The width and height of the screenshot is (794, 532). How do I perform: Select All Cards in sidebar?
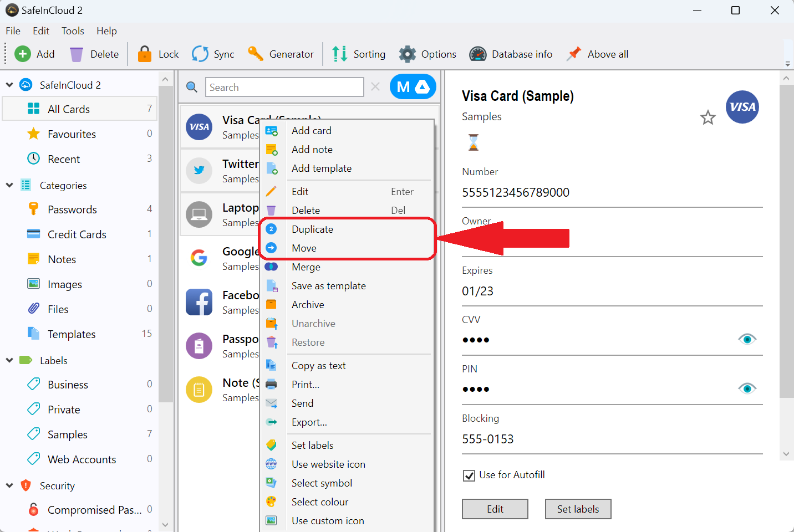pyautogui.click(x=80, y=109)
